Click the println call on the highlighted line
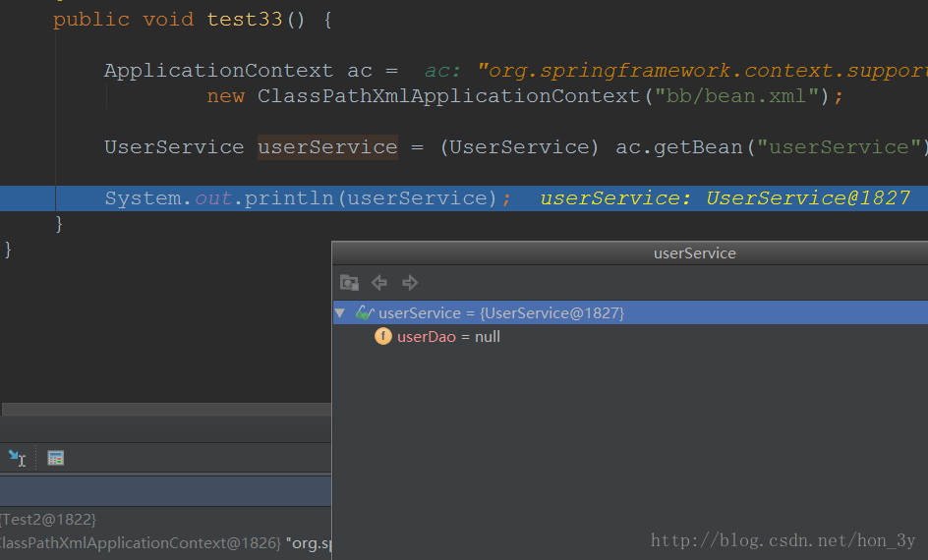928x560 pixels. (x=289, y=198)
